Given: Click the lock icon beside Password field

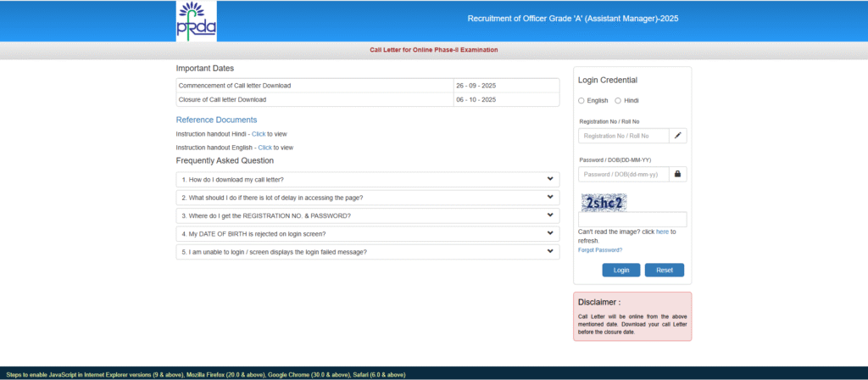Looking at the screenshot, I should click(677, 174).
